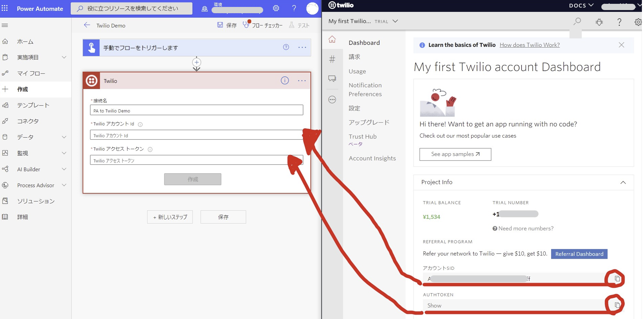Open Notification Preferences in Twilio menu

(x=365, y=89)
